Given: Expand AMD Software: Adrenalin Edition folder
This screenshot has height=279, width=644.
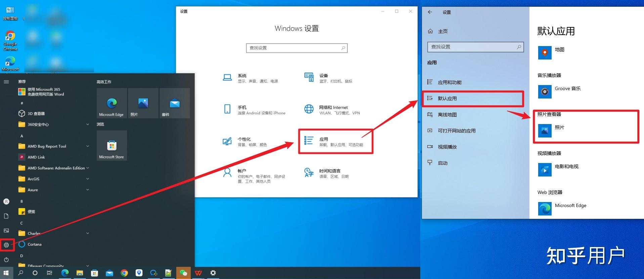Looking at the screenshot, I should 54,168.
